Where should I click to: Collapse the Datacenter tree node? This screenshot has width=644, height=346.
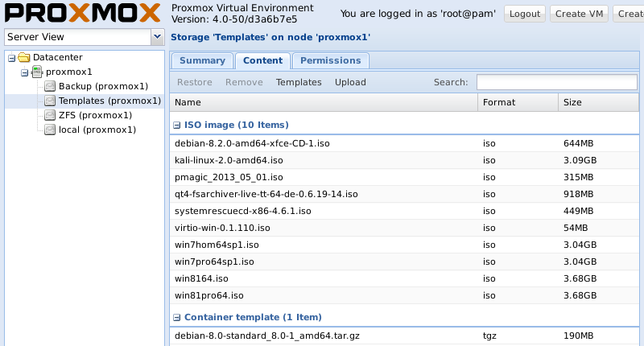[11, 57]
